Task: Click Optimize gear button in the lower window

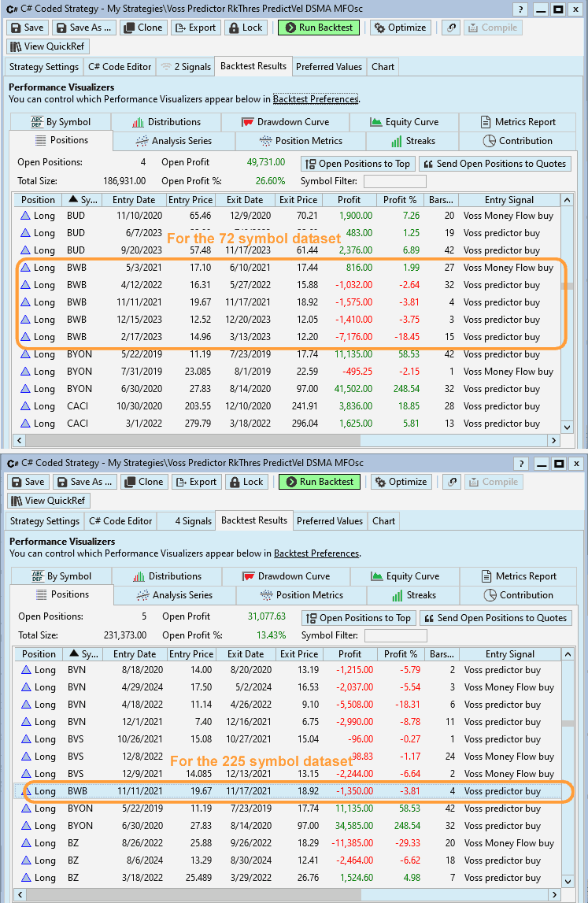Action: pyautogui.click(x=400, y=482)
